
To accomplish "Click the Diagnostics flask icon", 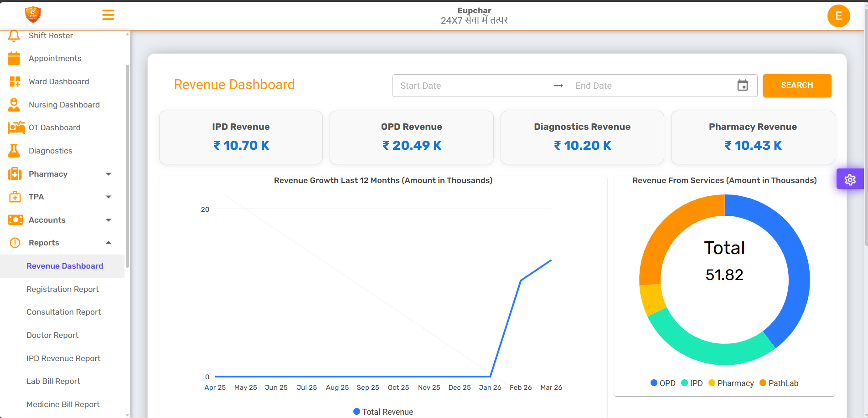I will 14,151.
